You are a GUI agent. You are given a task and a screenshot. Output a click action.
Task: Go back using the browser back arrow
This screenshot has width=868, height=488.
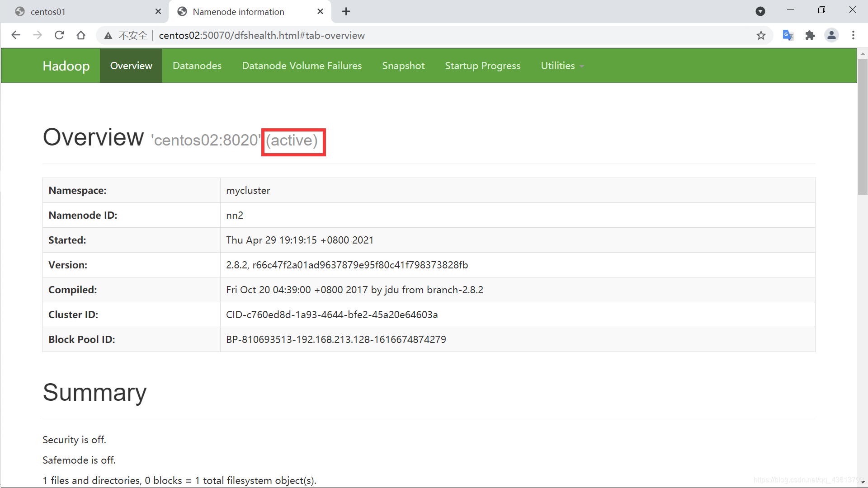click(x=16, y=35)
